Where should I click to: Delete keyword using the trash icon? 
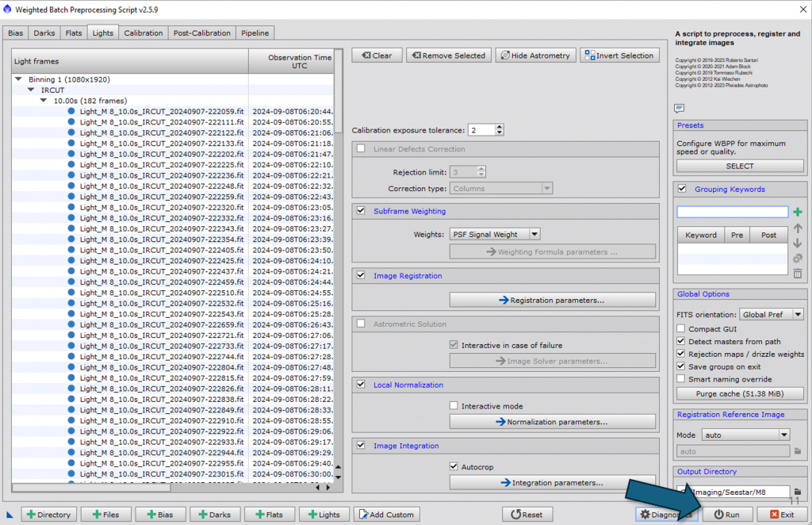798,274
